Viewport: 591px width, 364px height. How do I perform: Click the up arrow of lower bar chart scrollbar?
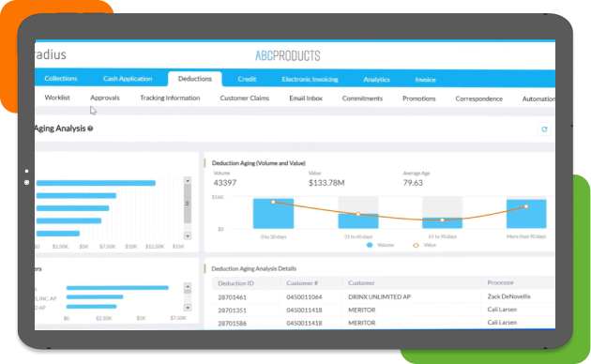coord(188,287)
